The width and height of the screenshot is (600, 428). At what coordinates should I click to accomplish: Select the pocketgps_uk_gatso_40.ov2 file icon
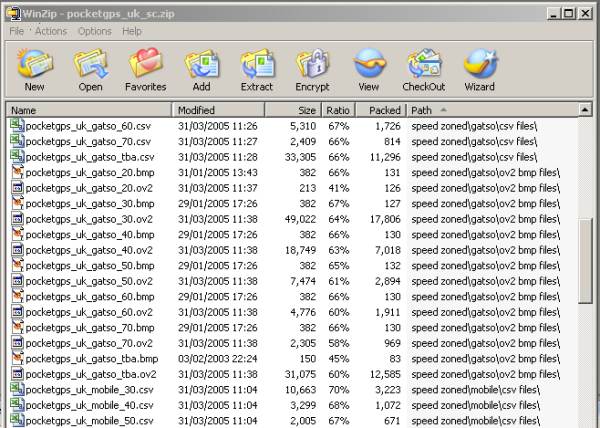[17, 250]
